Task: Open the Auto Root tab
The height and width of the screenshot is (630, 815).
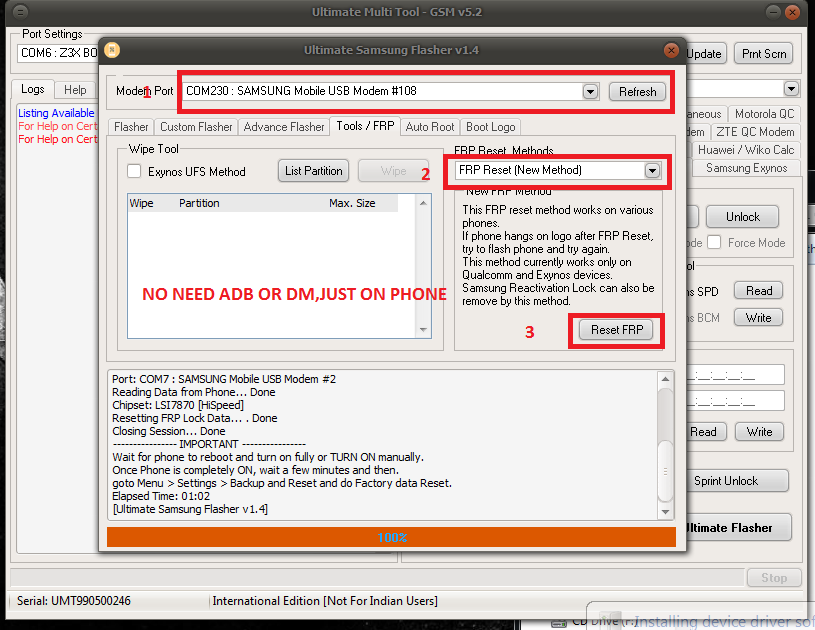Action: click(430, 127)
